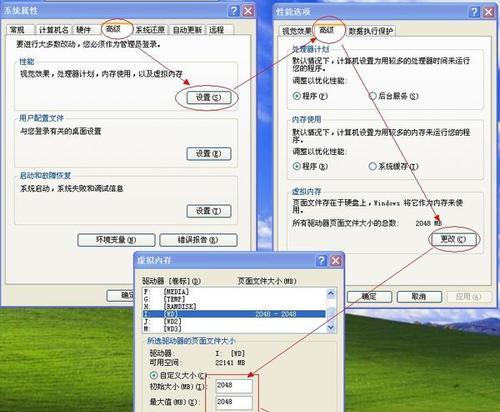The height and width of the screenshot is (412, 500).
Task: Click the drive list scroll down arrow
Action: (331, 328)
